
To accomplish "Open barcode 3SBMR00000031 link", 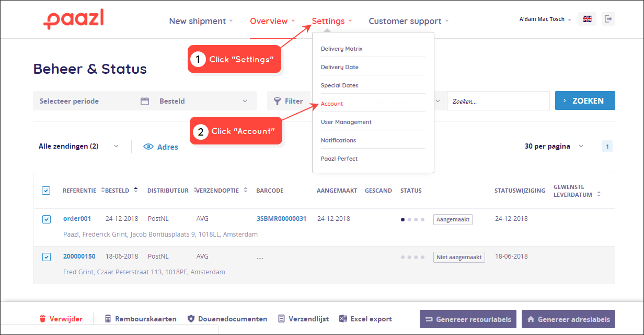I will 281,219.
